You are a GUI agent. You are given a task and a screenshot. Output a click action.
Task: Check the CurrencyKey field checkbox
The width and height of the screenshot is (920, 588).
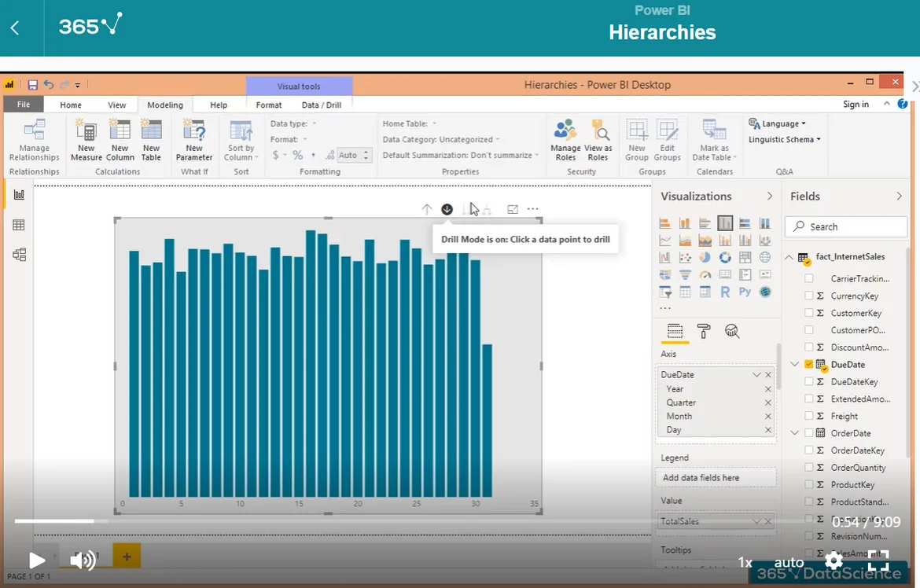coord(809,296)
